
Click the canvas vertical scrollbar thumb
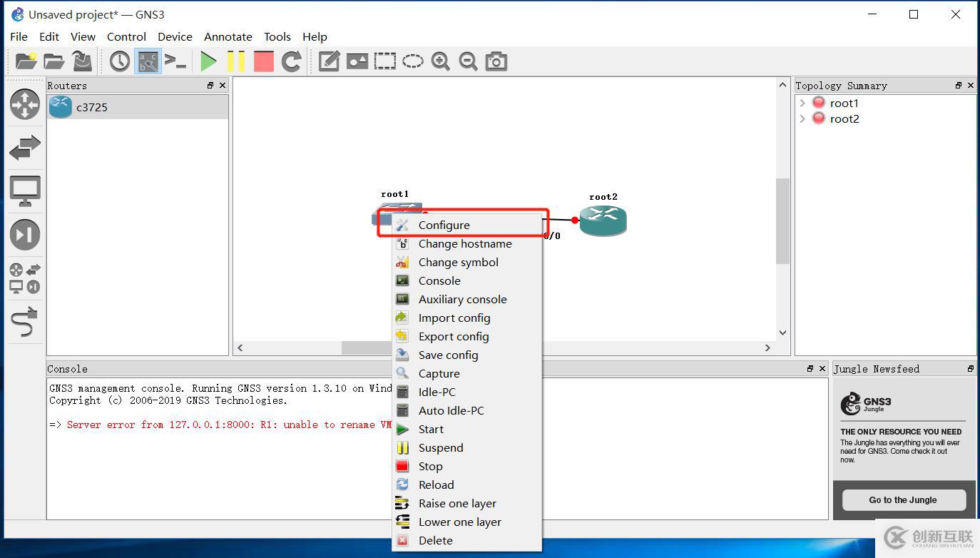(x=782, y=221)
